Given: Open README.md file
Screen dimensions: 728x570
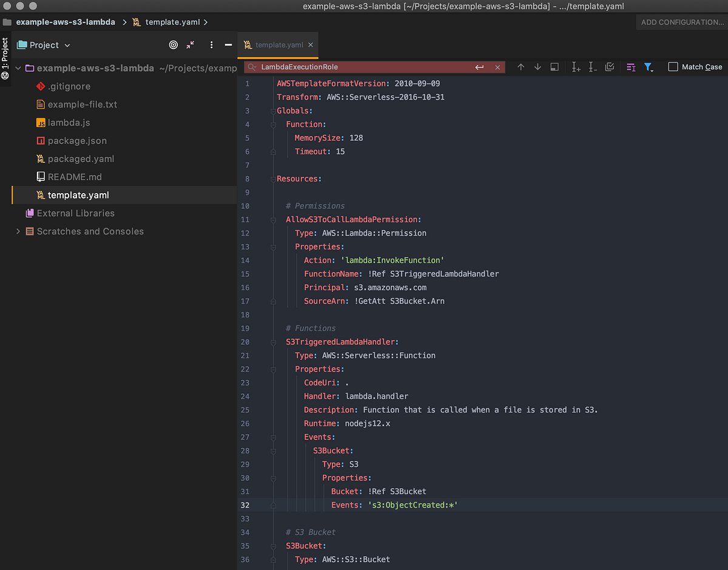Looking at the screenshot, I should click(75, 177).
